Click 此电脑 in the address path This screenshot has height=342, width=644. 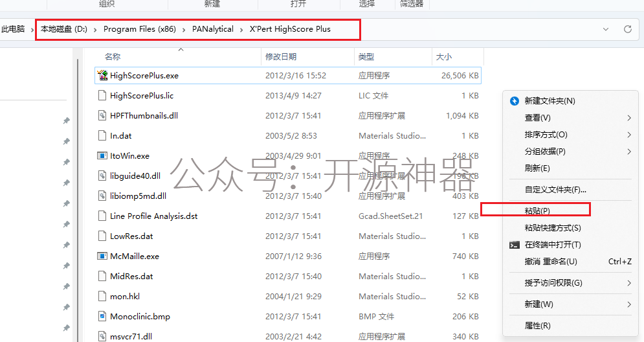(x=13, y=29)
